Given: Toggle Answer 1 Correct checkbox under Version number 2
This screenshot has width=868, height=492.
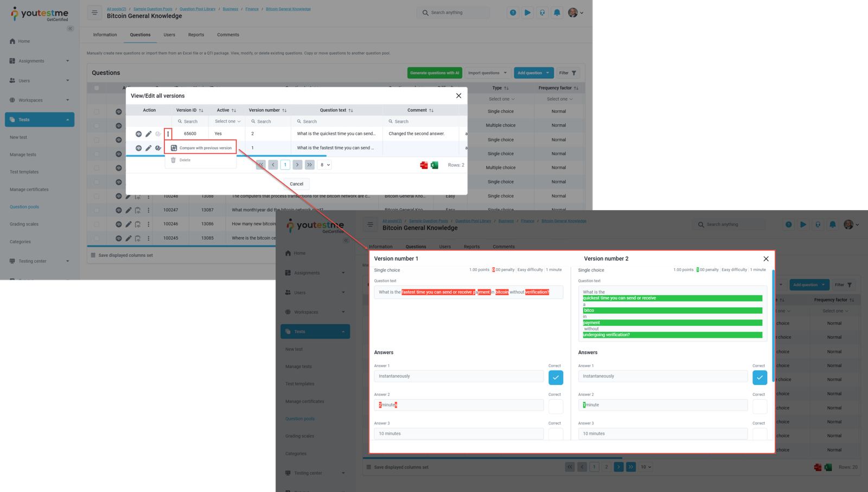Looking at the screenshot, I should pos(759,377).
